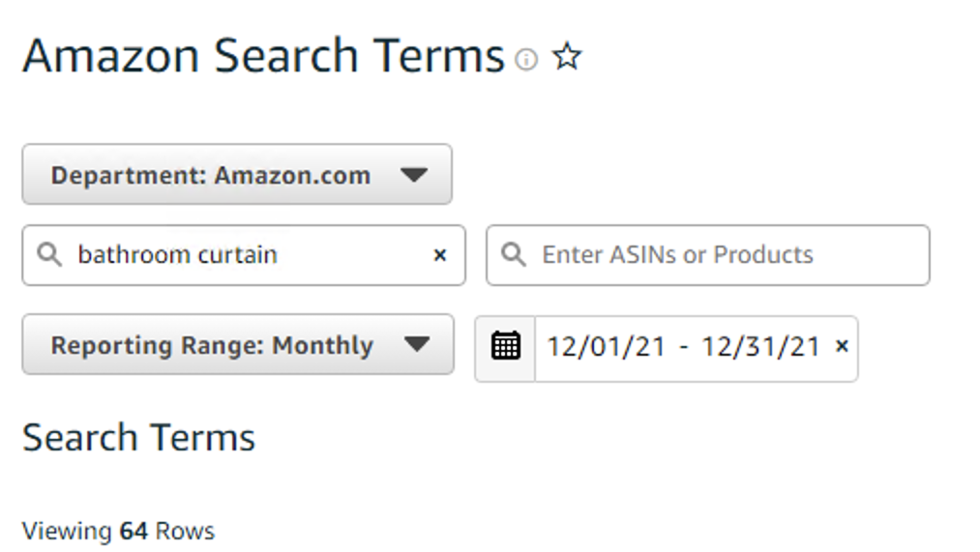Viewport: 980px width, 552px height.
Task: Click the bold 64 row count
Action: [x=134, y=531]
